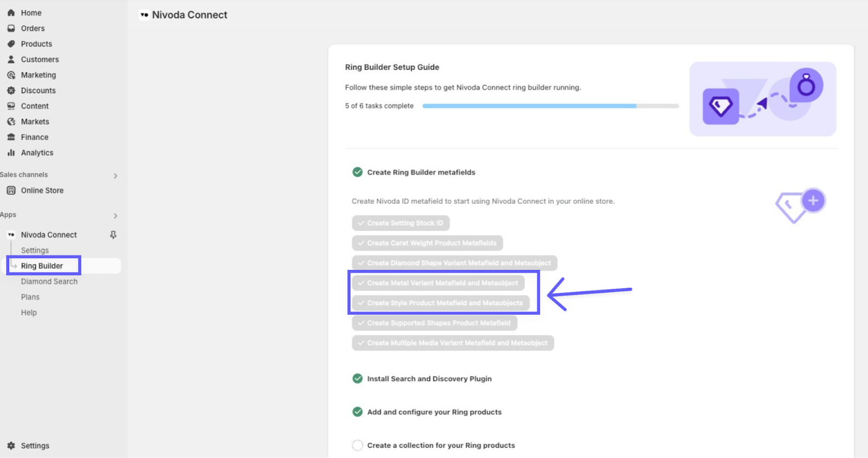Screen dimensions: 868x458
Task: Click the Nivoda Connect app icon in sidebar
Action: pos(11,235)
